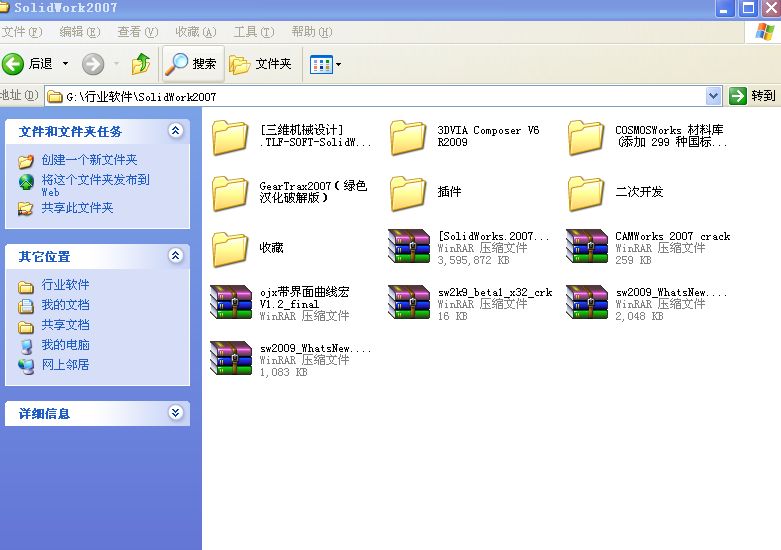
Task: Click the new folder task icon
Action: click(x=25, y=160)
